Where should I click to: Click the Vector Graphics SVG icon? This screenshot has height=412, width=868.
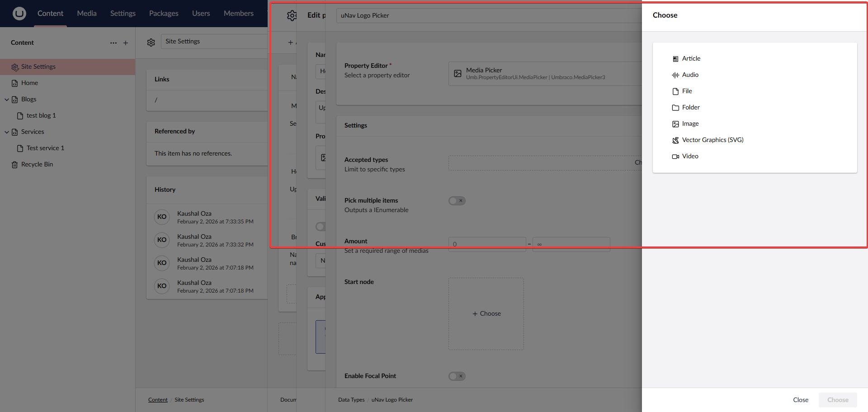(675, 140)
